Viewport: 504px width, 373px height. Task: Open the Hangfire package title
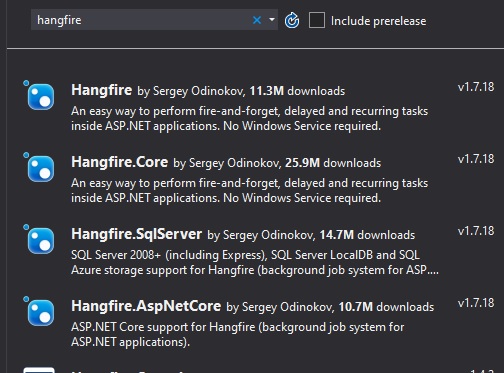(102, 91)
